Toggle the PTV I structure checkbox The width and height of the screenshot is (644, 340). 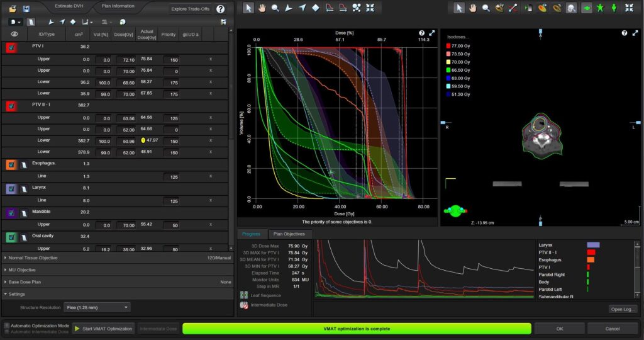coord(11,47)
